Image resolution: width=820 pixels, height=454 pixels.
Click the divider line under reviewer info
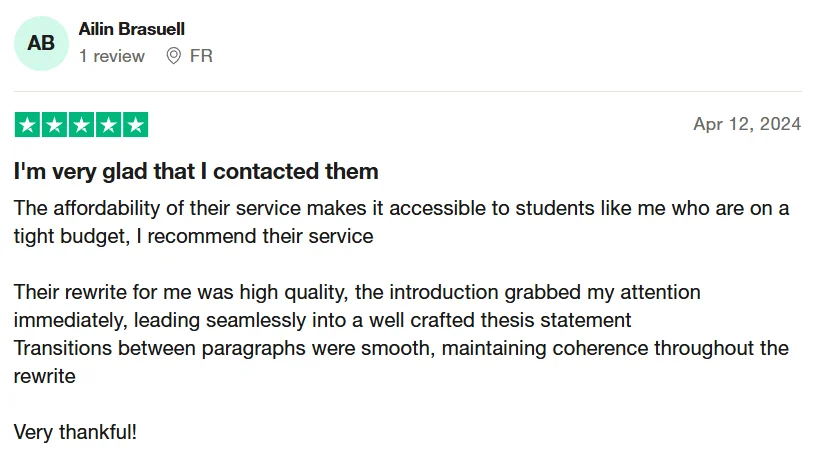tap(408, 92)
